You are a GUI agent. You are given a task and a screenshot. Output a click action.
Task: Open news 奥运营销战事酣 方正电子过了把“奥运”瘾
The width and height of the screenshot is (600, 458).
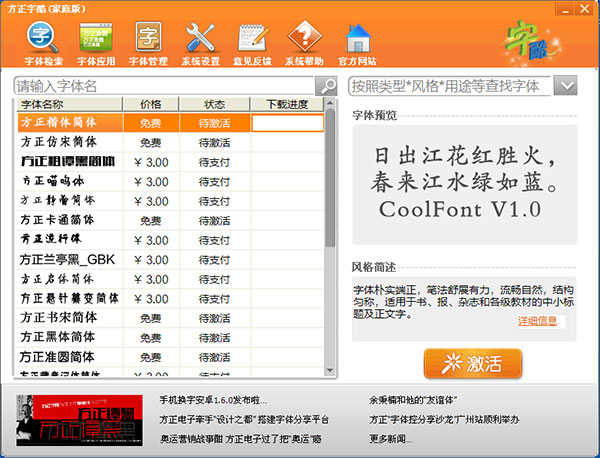tap(241, 439)
